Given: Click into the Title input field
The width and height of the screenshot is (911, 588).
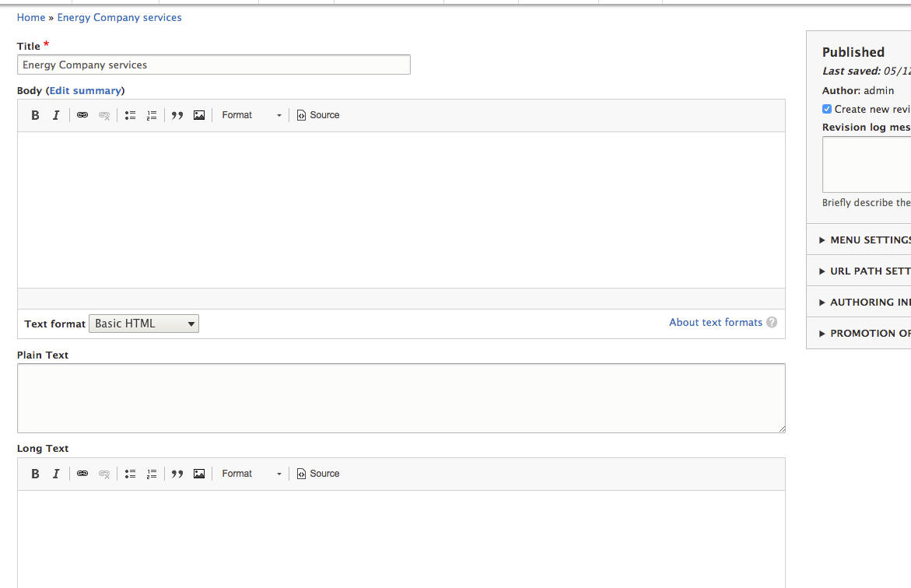Looking at the screenshot, I should [x=213, y=65].
